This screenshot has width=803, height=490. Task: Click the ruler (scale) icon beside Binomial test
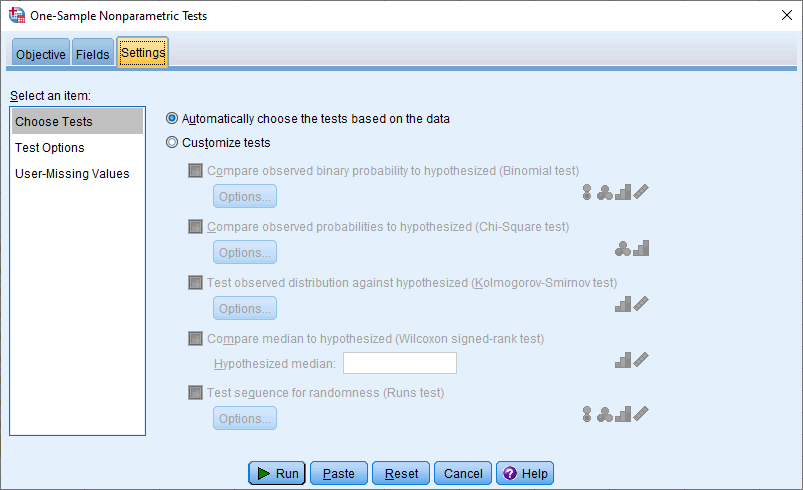tap(641, 193)
